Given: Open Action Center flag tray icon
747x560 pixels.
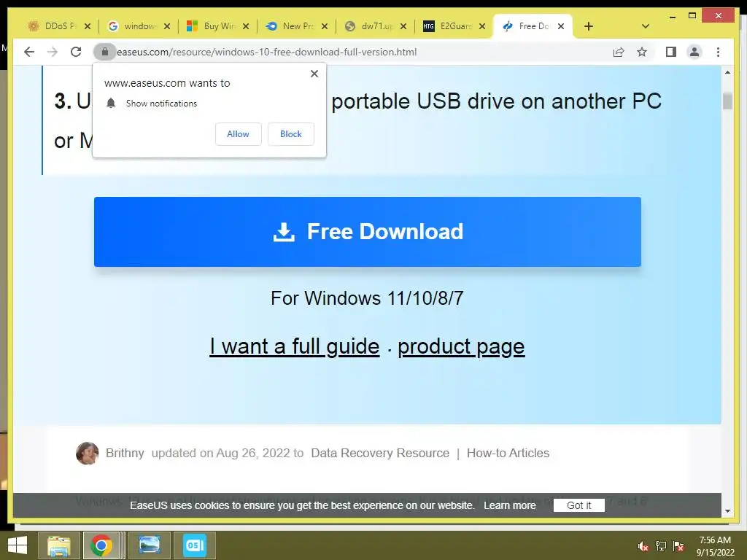Looking at the screenshot, I should pos(678,546).
